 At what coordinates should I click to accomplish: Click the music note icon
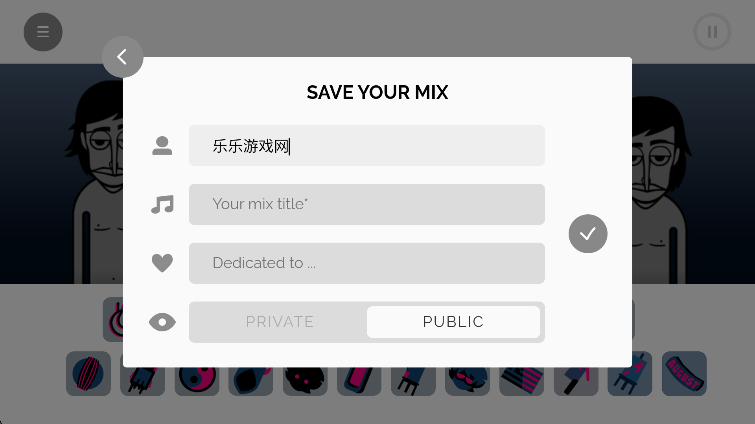coord(162,205)
